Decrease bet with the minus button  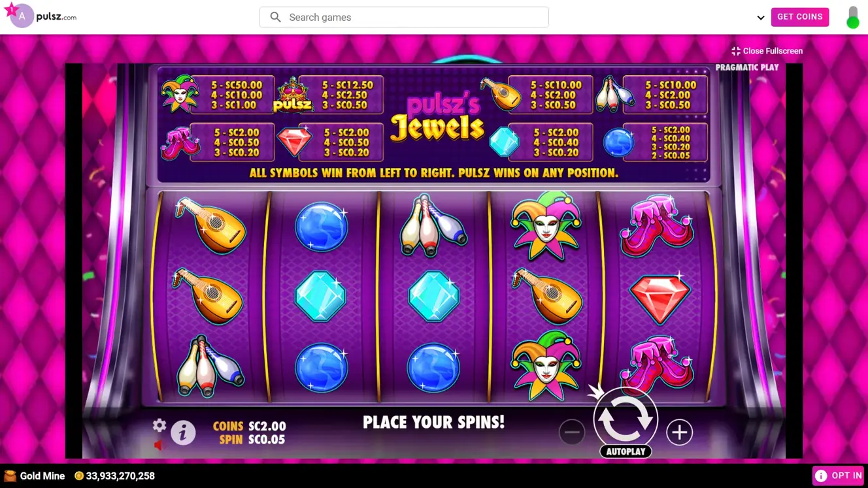point(572,432)
